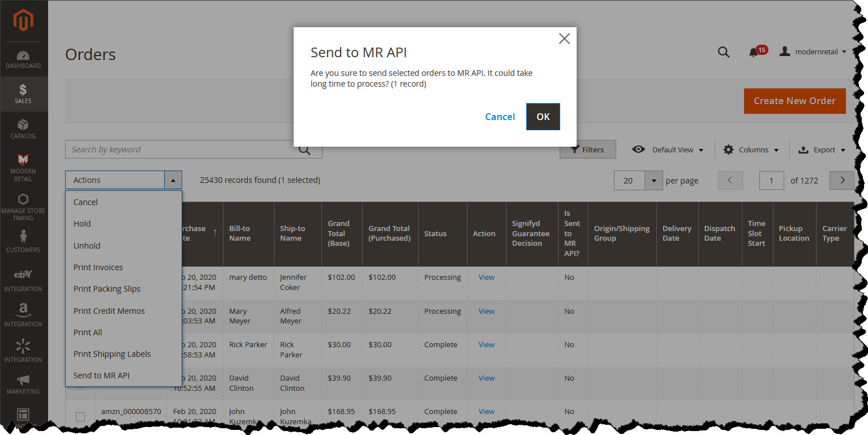This screenshot has width=868, height=435.
Task: Choose Send to MR API action
Action: pos(123,376)
